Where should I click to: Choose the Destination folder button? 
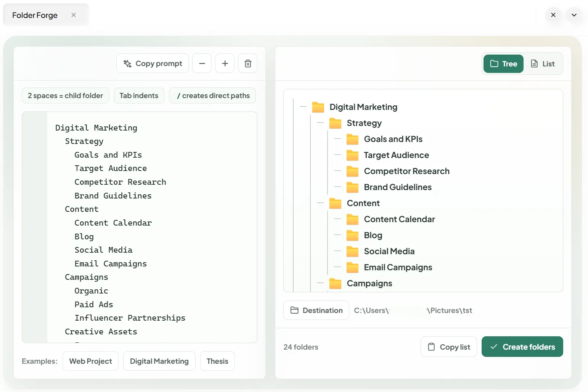coord(316,310)
